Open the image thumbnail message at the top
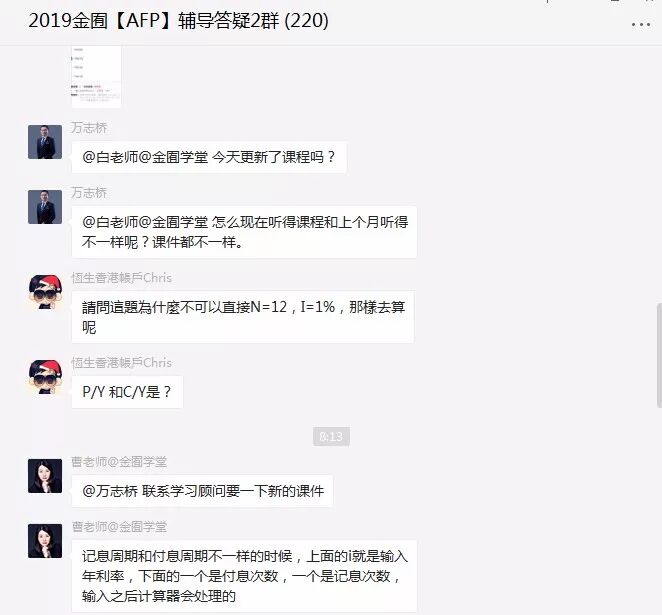 click(96, 76)
